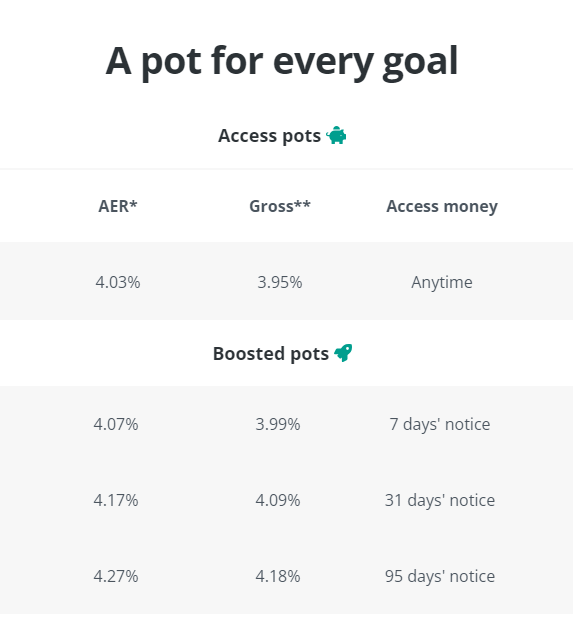Click the Anytime access cell
Image resolution: width=573 pixels, height=627 pixels.
(x=442, y=283)
